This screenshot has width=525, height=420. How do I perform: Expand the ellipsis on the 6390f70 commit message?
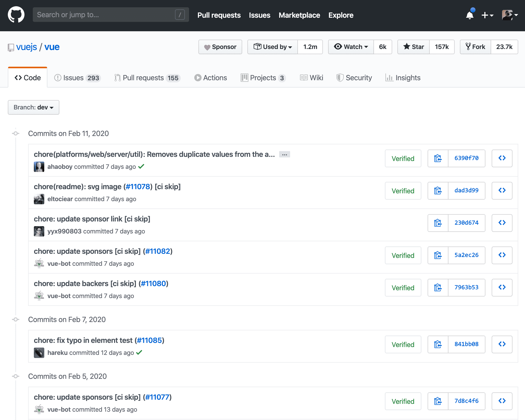[284, 155]
